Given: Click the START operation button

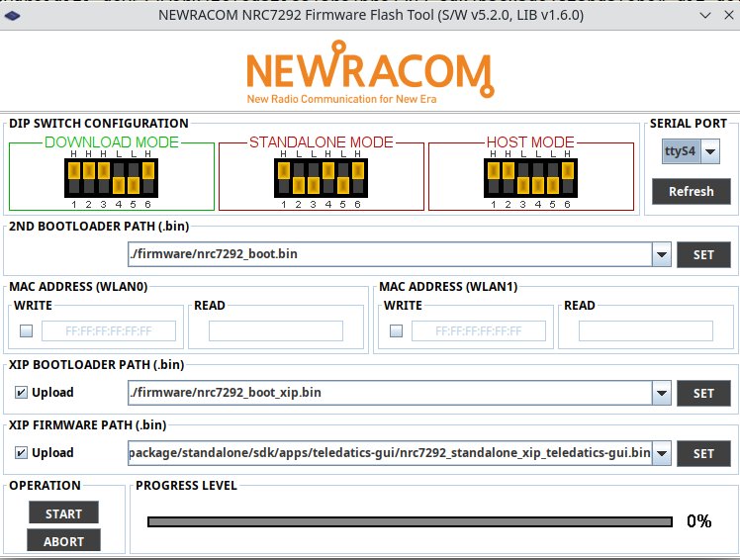Looking at the screenshot, I should point(63,513).
